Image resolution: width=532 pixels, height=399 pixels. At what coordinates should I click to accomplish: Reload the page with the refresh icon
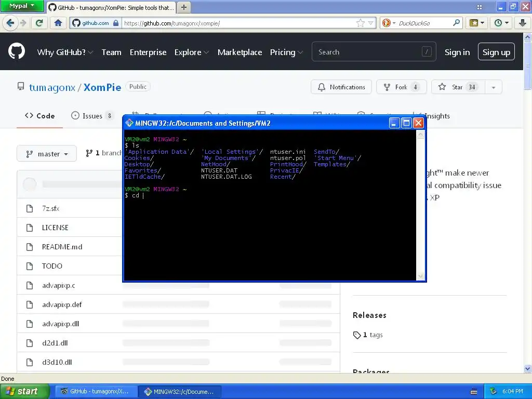coord(39,23)
